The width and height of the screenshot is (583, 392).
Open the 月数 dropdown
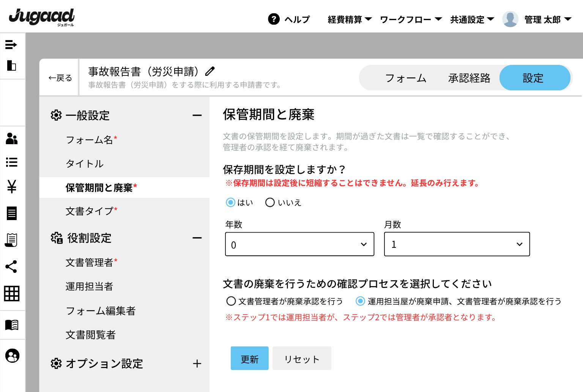[457, 244]
